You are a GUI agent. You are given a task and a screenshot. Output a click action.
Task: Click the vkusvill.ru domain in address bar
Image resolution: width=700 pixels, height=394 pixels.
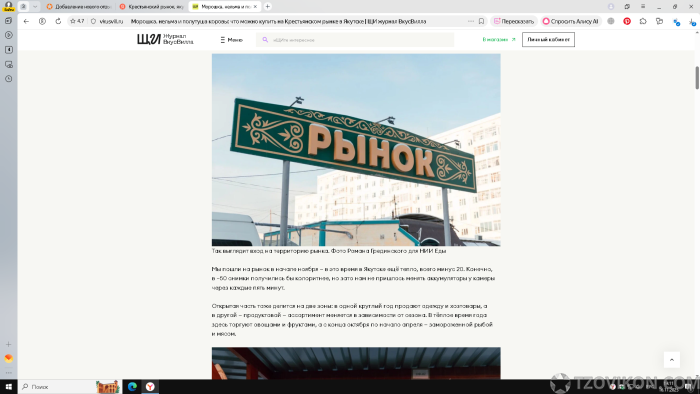[111, 21]
